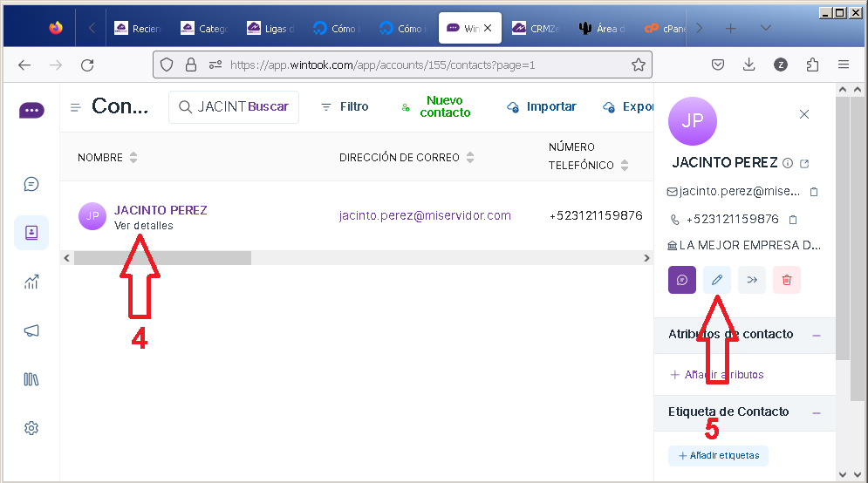Screen dimensions: 868x483
Task: Switch to the cPanel browser tab
Action: click(x=666, y=28)
